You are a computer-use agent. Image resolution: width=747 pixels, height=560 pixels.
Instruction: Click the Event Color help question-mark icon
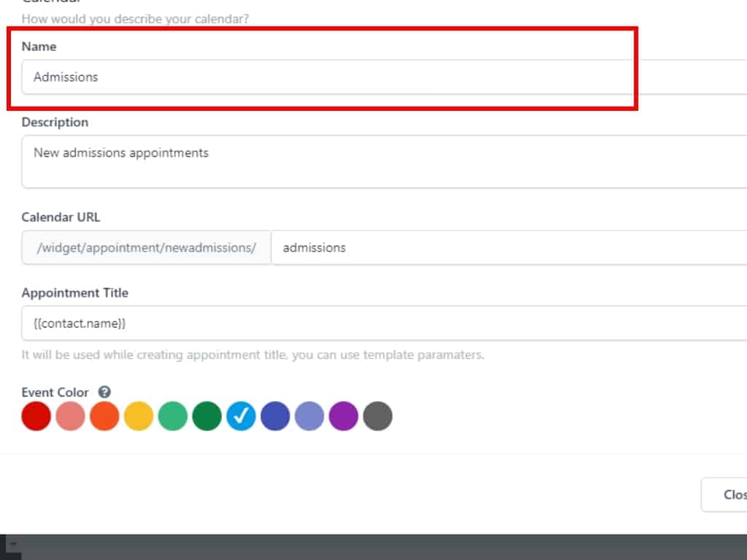point(104,392)
